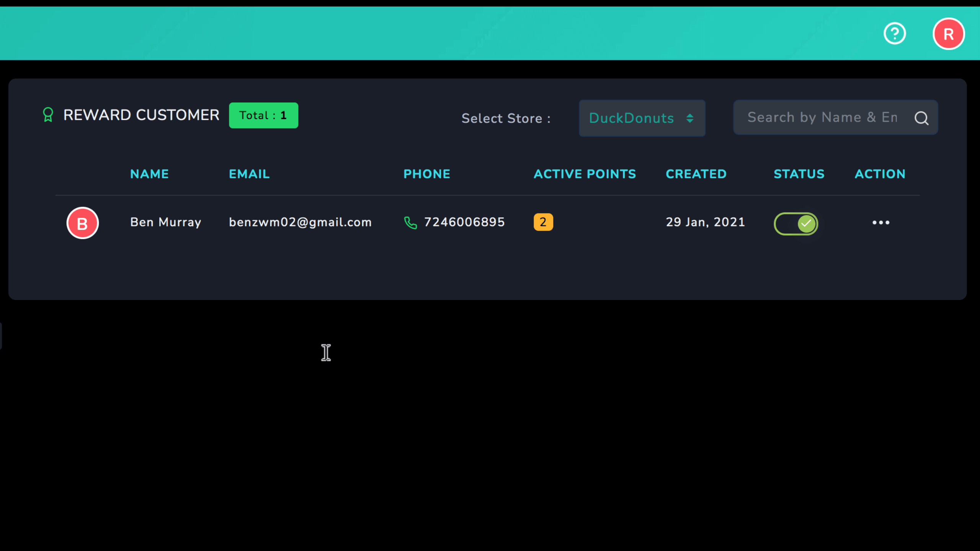The image size is (980, 551).
Task: Click the up-down arrows in store selector
Action: pos(690,118)
